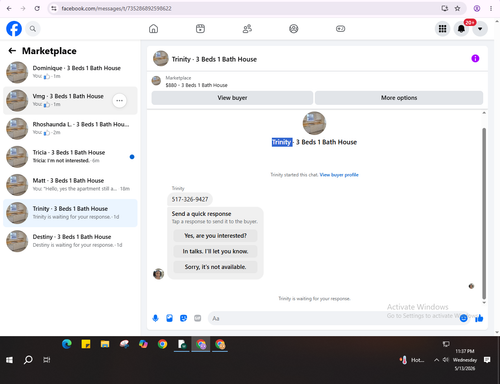Viewport: 500px width, 384px height.
Task: Click the 517-326-9427 message bubble
Action: 190,199
